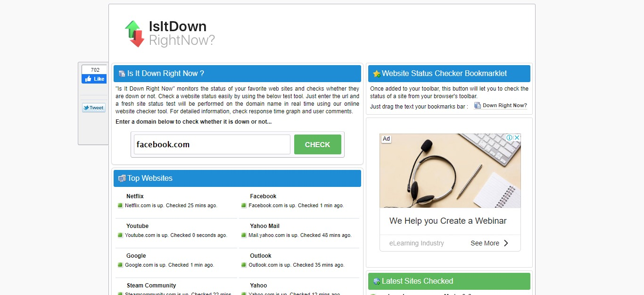Click the Website Status Checker Bookmarklet heading
Screen dimensions: 644x295
pos(444,74)
